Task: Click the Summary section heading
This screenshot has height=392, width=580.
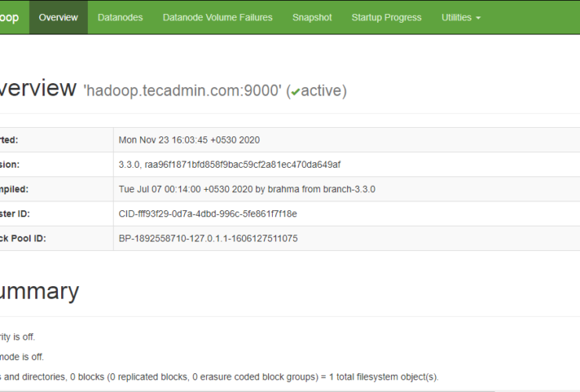Action: [x=39, y=292]
